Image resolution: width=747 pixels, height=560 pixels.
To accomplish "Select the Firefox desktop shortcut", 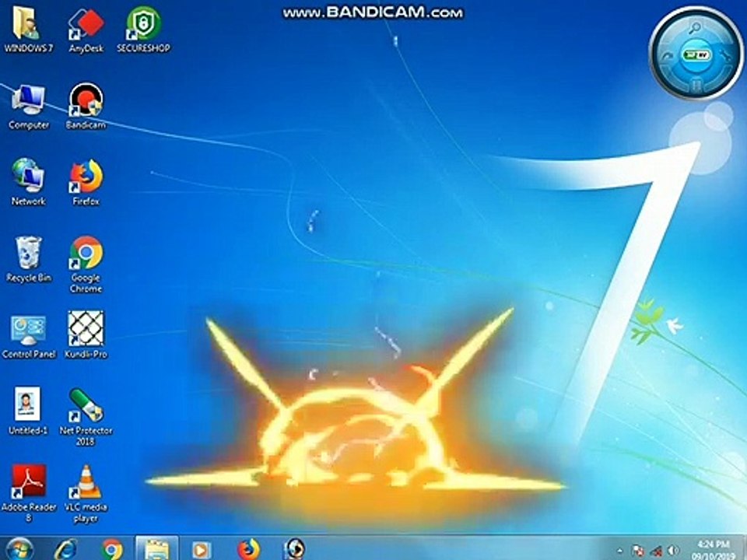I will (86, 183).
